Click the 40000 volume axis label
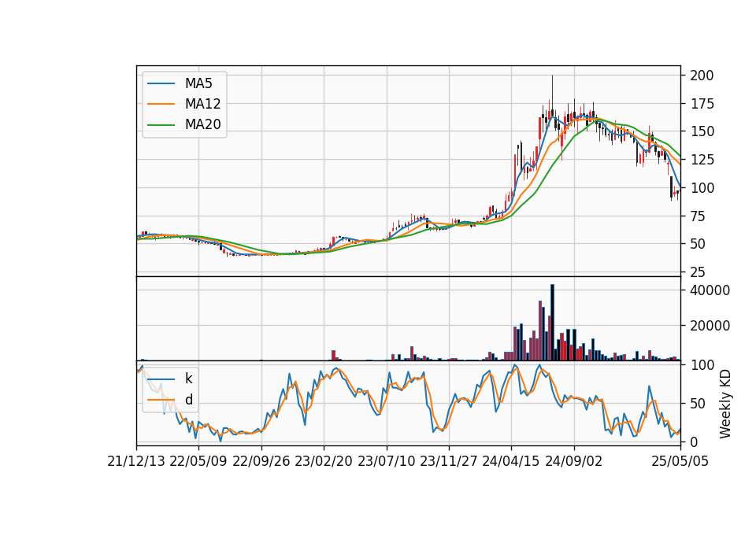This screenshot has width=756, height=543. (x=710, y=290)
